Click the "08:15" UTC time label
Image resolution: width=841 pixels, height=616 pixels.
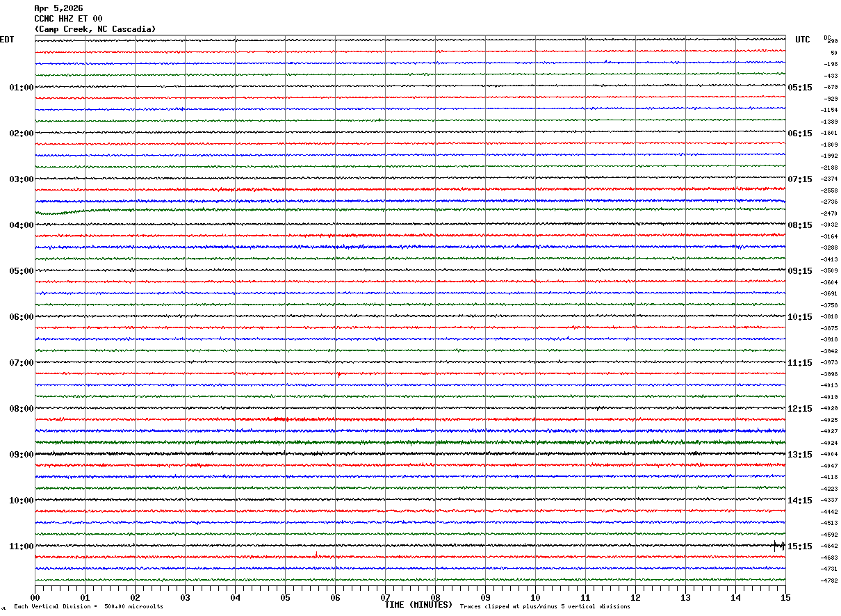(800, 225)
